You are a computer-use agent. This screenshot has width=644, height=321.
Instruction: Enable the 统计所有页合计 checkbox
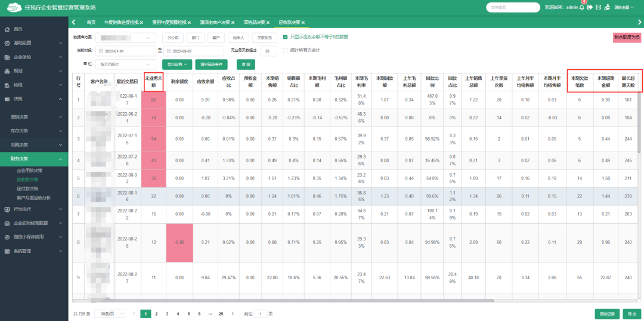pyautogui.click(x=286, y=50)
